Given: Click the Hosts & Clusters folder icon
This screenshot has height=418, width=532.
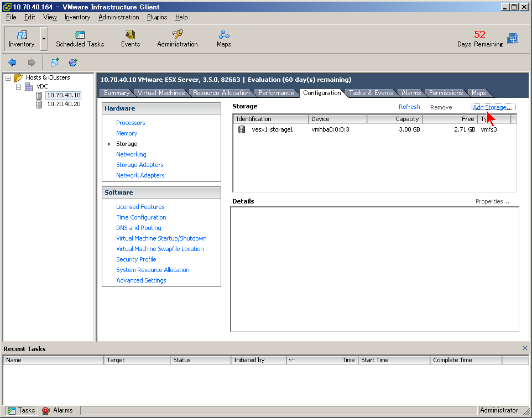Looking at the screenshot, I should pyautogui.click(x=18, y=78).
